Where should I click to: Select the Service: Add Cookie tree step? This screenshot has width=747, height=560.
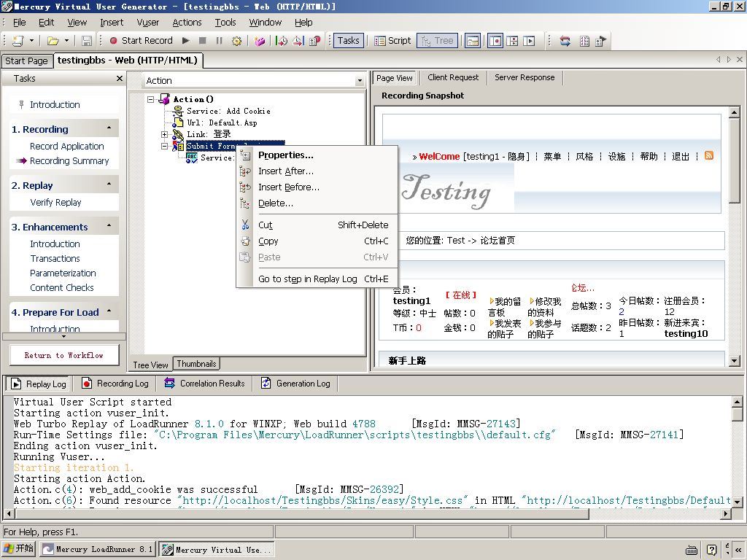click(228, 111)
